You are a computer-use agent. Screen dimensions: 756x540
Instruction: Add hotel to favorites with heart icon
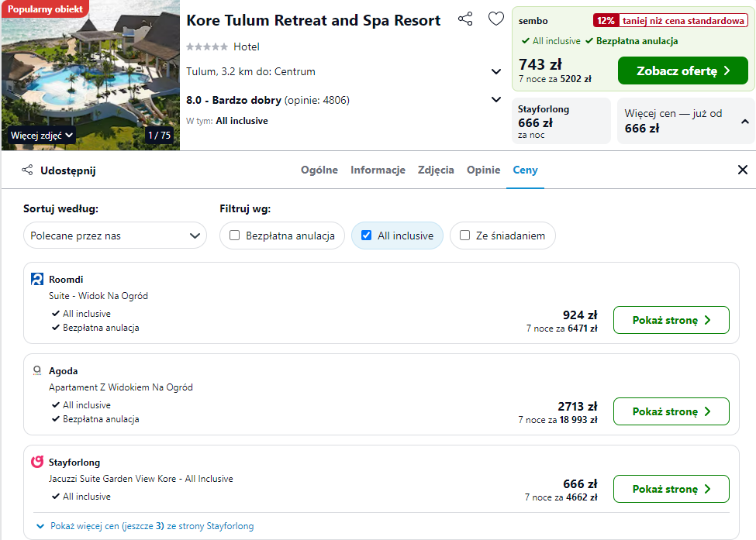[x=495, y=19]
